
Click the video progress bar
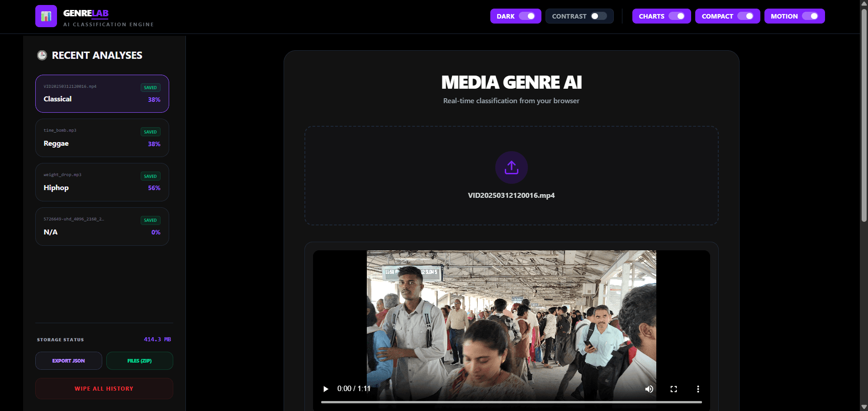(x=511, y=402)
